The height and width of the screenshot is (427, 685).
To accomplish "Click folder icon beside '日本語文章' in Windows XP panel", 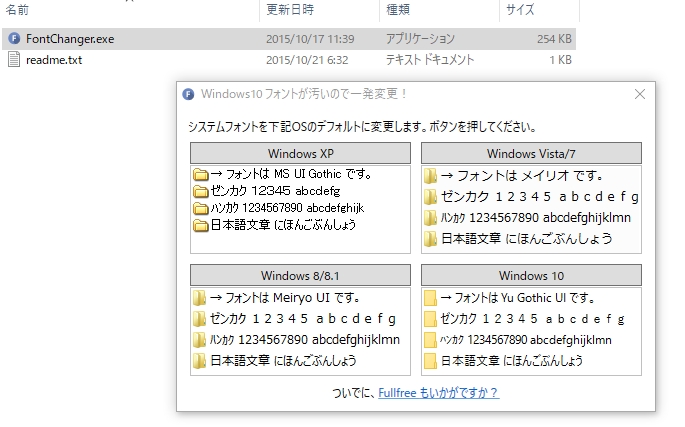I will tap(201, 225).
